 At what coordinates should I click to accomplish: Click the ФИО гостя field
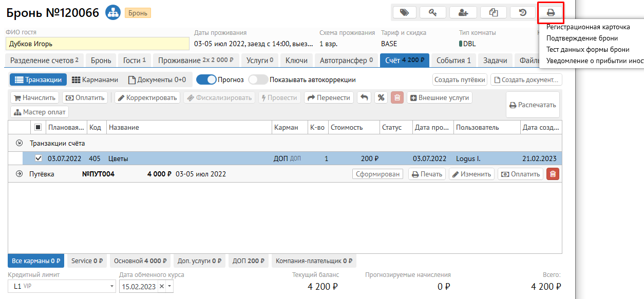tap(97, 44)
